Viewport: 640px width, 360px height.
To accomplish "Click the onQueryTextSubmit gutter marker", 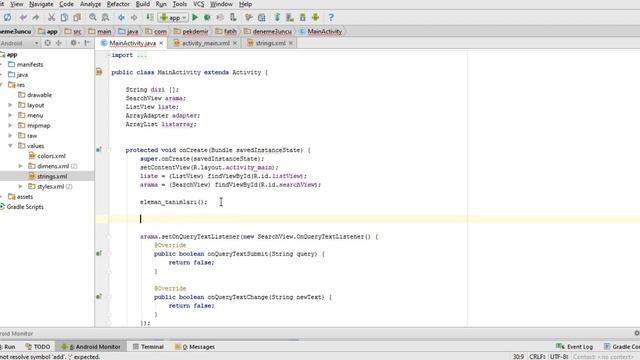I will point(99,253).
